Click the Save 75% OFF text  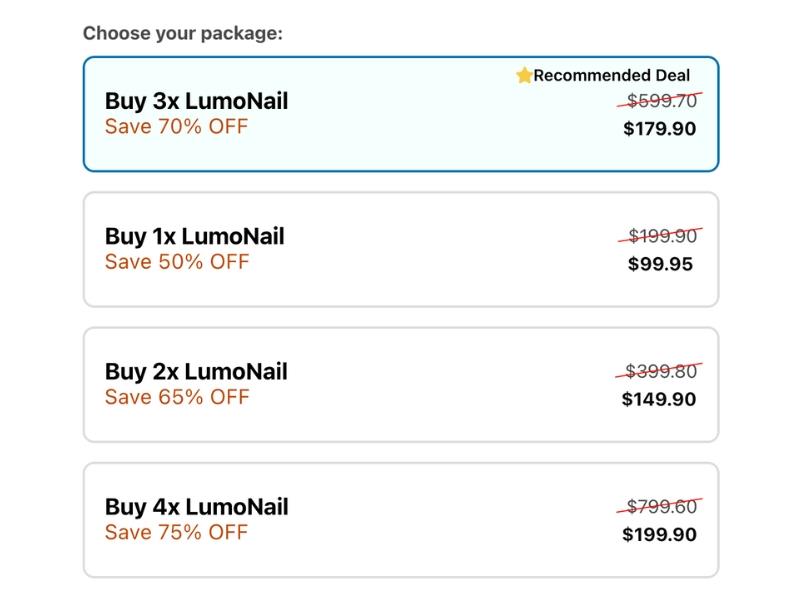coord(177,532)
